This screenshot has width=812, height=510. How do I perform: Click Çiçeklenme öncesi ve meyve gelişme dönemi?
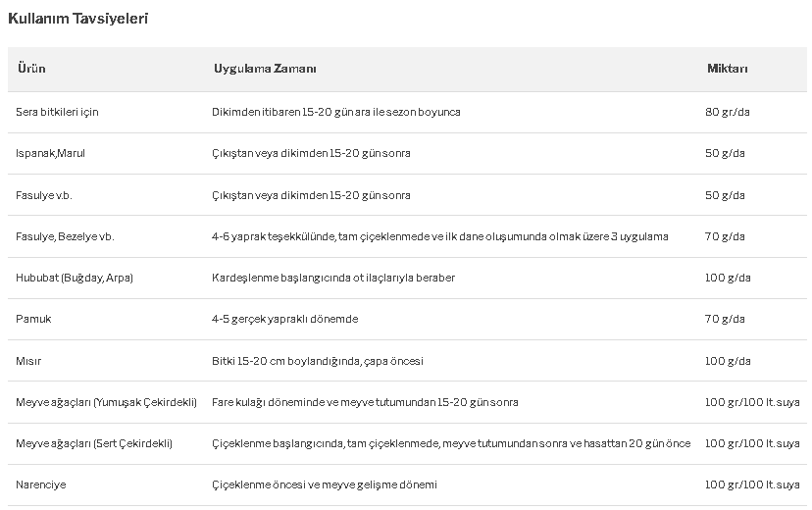pyautogui.click(x=325, y=485)
